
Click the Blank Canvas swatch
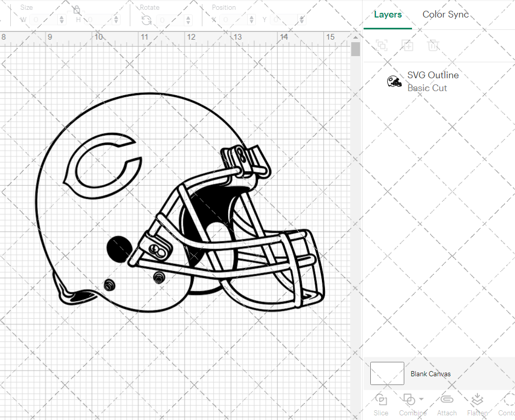[x=387, y=373]
